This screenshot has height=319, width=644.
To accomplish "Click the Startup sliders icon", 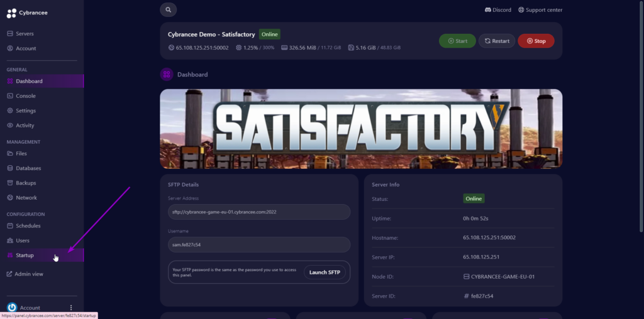I will pyautogui.click(x=10, y=256).
